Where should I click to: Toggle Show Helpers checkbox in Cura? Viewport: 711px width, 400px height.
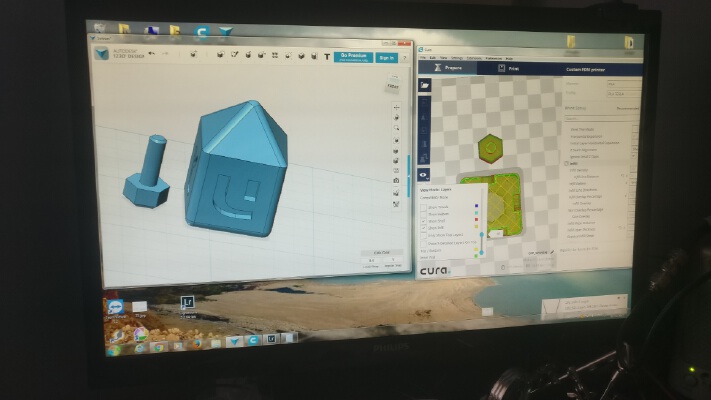(423, 214)
